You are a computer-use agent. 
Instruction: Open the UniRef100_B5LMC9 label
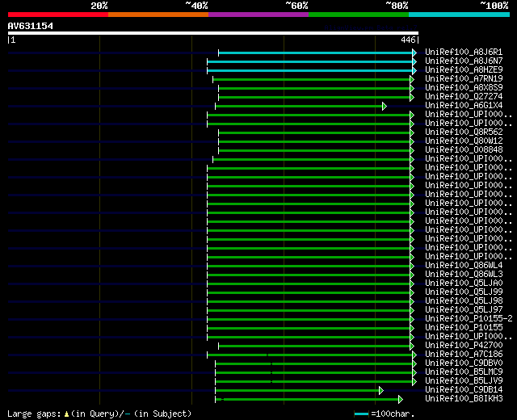point(464,372)
